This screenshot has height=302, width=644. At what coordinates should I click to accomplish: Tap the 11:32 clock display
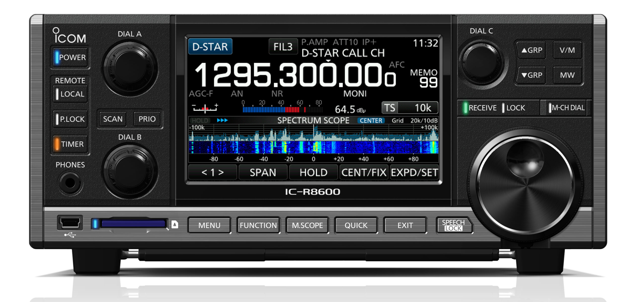pos(425,43)
